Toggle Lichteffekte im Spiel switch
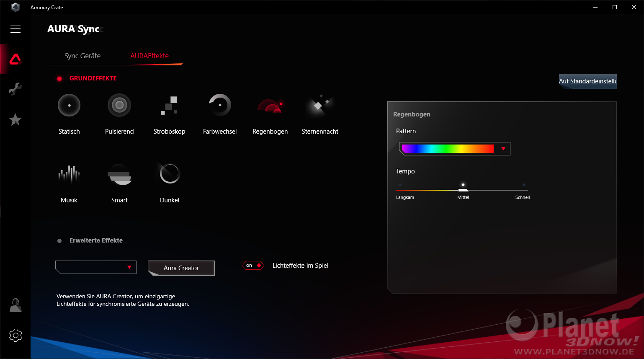Viewport: 644px width, 359px height. (x=253, y=265)
